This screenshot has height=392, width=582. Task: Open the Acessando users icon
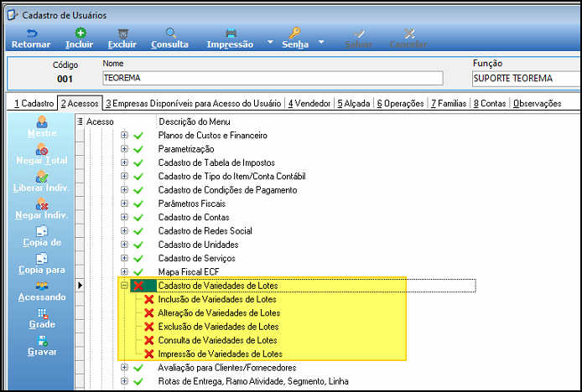point(42,286)
